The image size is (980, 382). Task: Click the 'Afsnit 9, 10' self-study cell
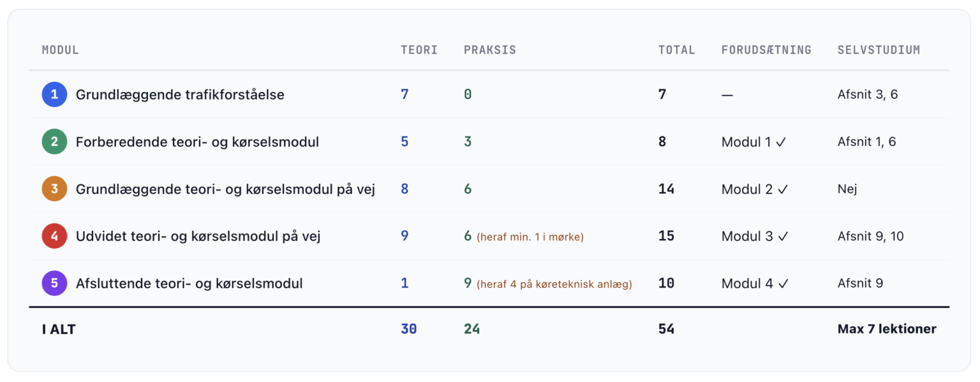(x=870, y=237)
